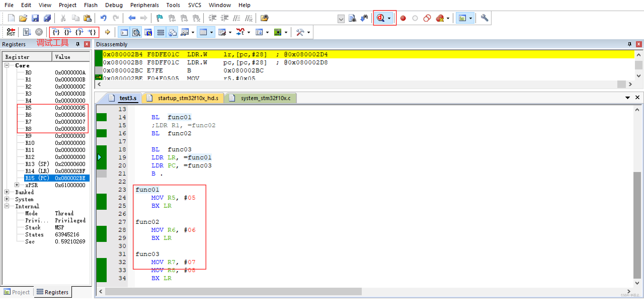Click the Reset CPU (RST) icon

(11, 32)
